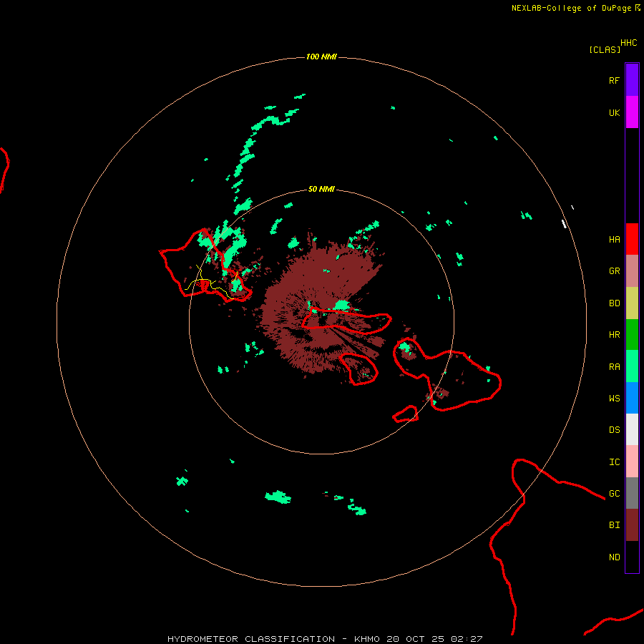The image size is (644, 644).
Task: Click the HA red legend swatch
Action: 632,239
